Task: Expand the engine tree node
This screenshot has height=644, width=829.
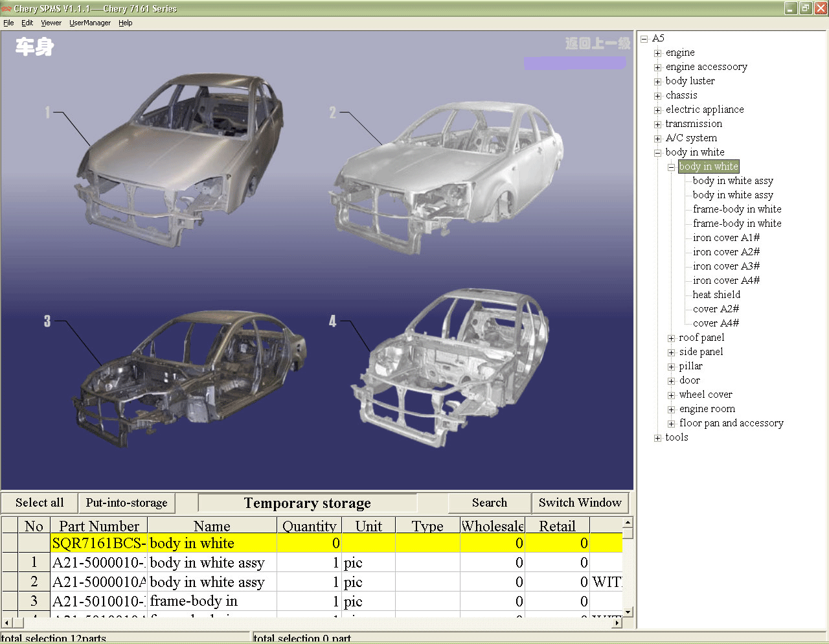Action: (658, 53)
